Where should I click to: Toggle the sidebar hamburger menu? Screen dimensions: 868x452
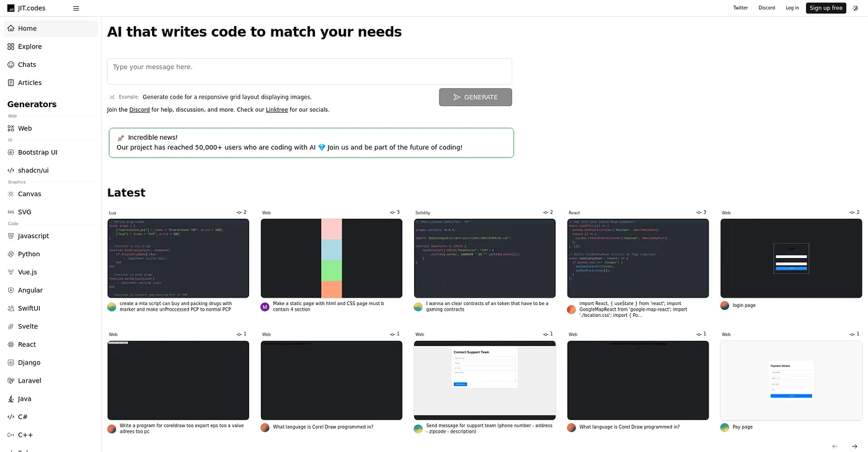point(76,8)
